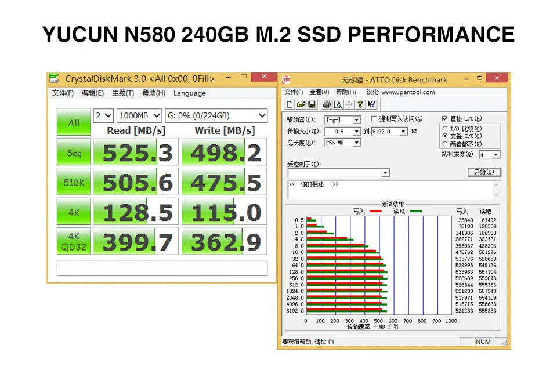
Task: Minimize the CrystalDiskMark window
Action: click(x=229, y=77)
